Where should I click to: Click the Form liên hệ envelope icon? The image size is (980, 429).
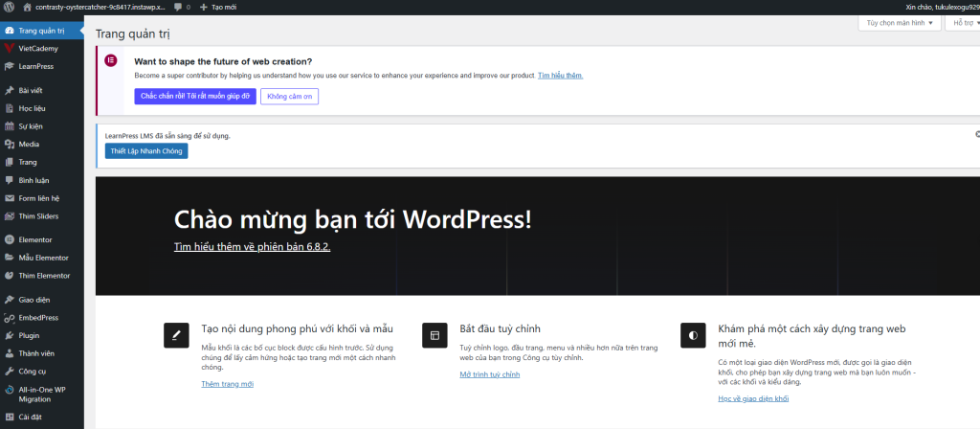click(9, 198)
